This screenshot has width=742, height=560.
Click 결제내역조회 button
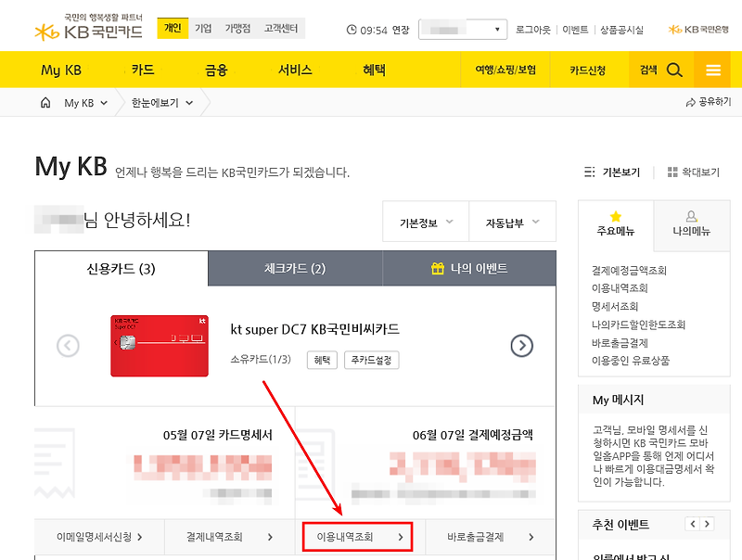tap(229, 537)
